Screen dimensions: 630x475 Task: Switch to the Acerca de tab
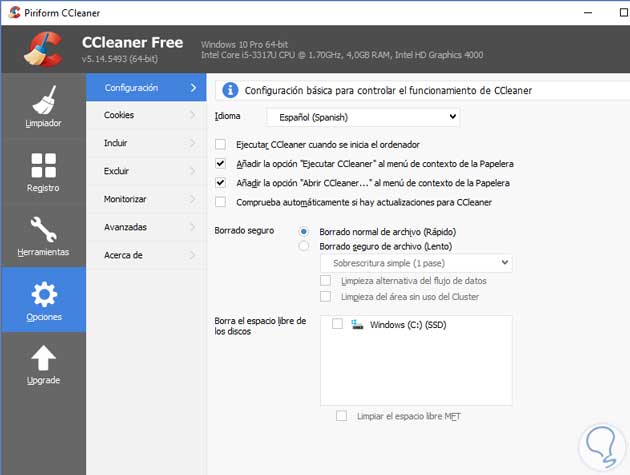(146, 256)
